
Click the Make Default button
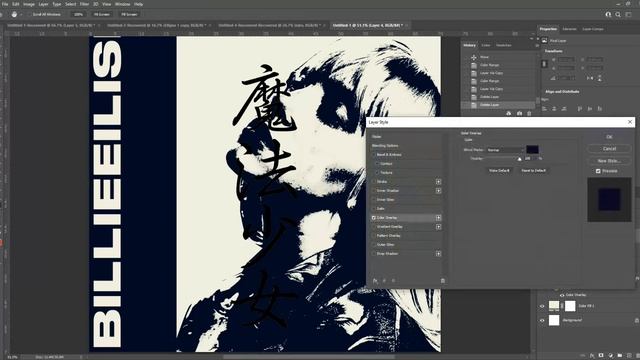499,170
